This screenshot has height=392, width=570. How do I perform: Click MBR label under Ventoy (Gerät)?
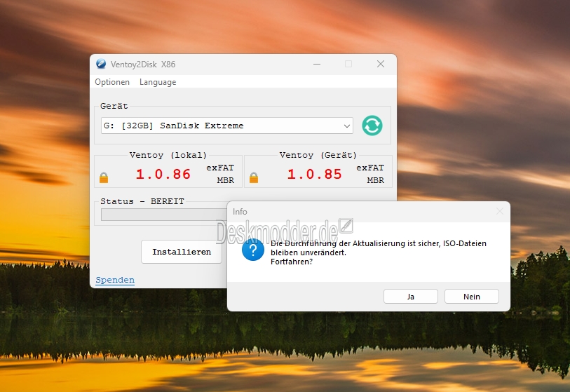[376, 180]
